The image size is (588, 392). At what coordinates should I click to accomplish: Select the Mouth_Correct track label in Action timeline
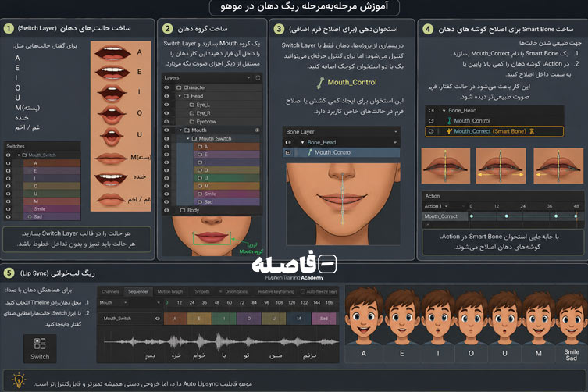445,216
